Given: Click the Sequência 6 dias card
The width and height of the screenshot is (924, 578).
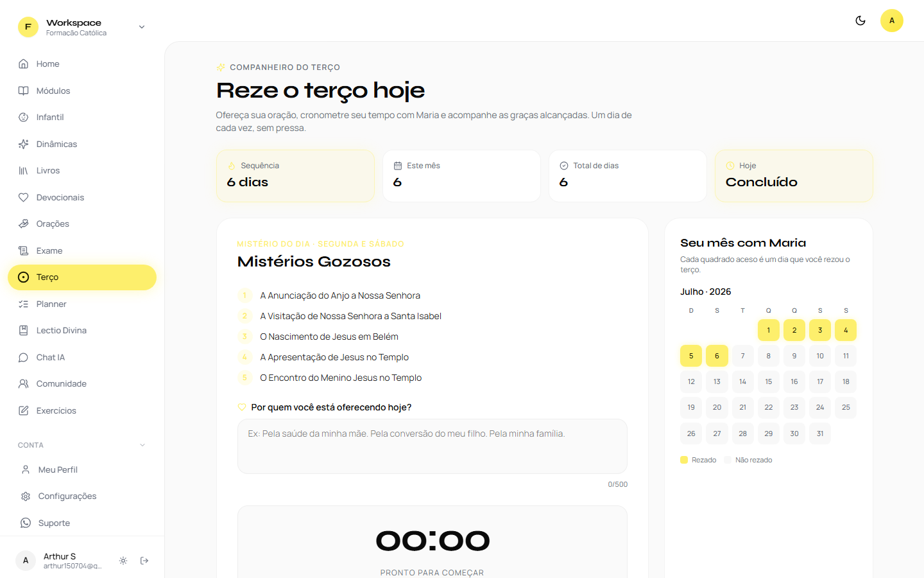Looking at the screenshot, I should coord(295,176).
